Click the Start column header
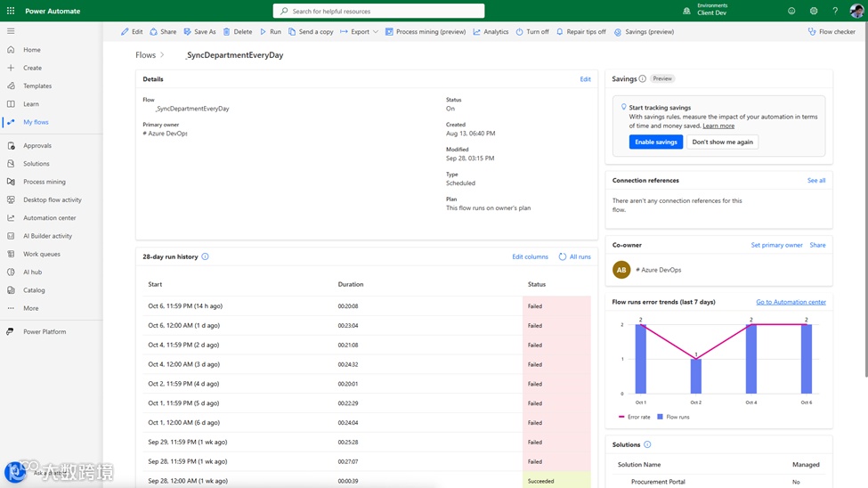The image size is (868, 488). (x=155, y=284)
